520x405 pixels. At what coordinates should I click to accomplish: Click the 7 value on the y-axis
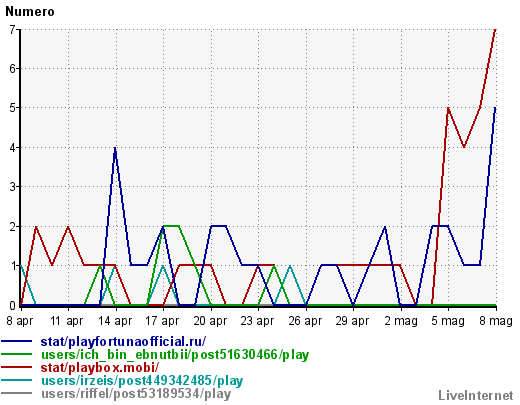12,30
